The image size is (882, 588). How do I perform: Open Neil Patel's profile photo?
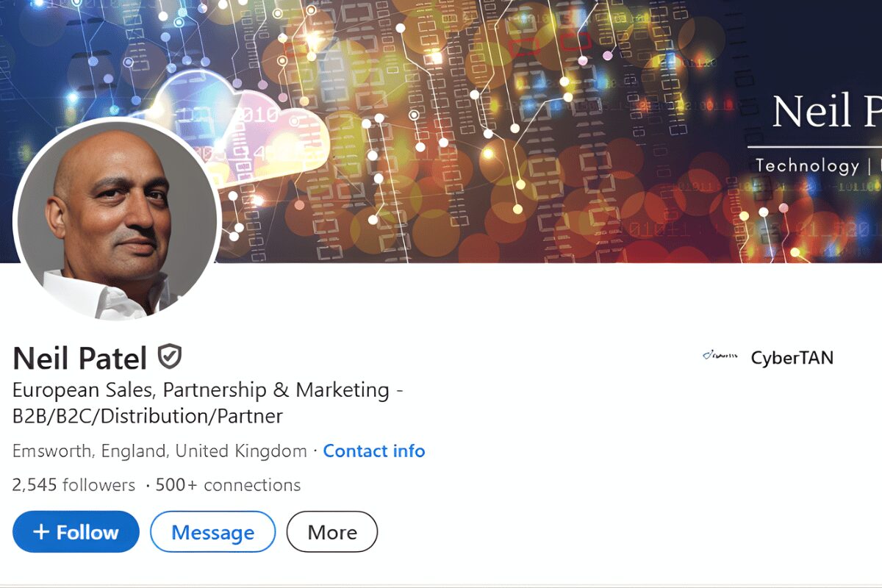tap(116, 218)
